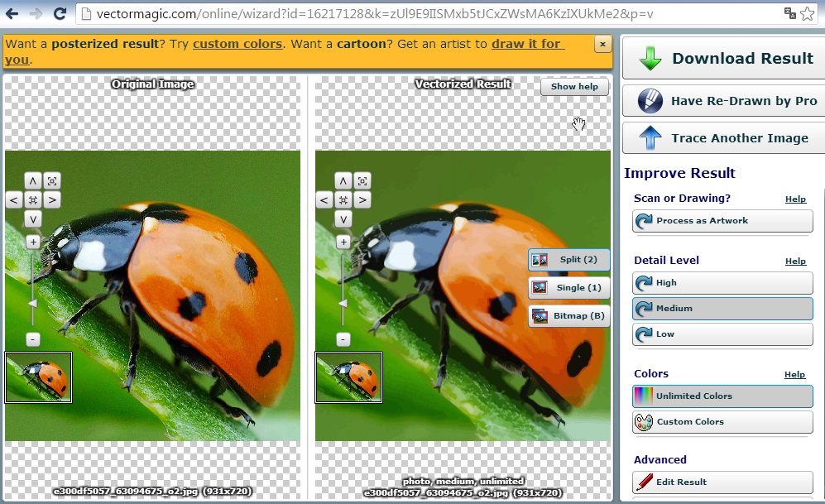Image resolution: width=825 pixels, height=504 pixels.
Task: Click the Original Image zoom slider handle
Action: coord(32,304)
